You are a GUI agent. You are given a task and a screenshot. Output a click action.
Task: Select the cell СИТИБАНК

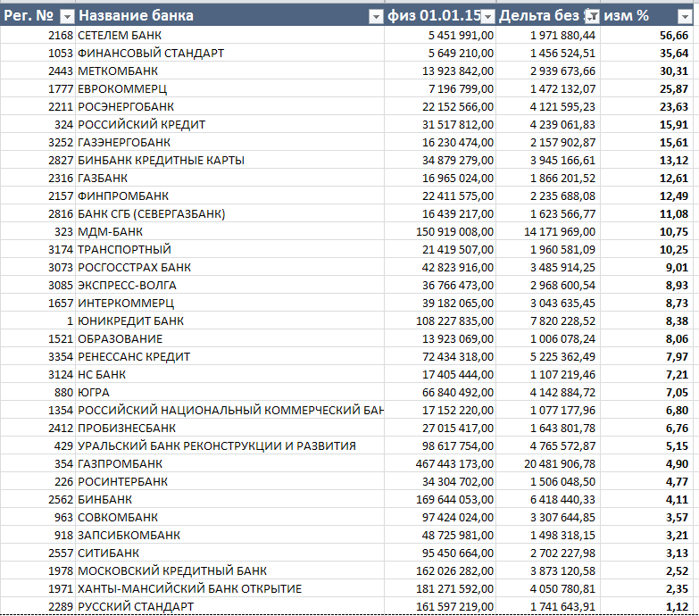pos(229,553)
